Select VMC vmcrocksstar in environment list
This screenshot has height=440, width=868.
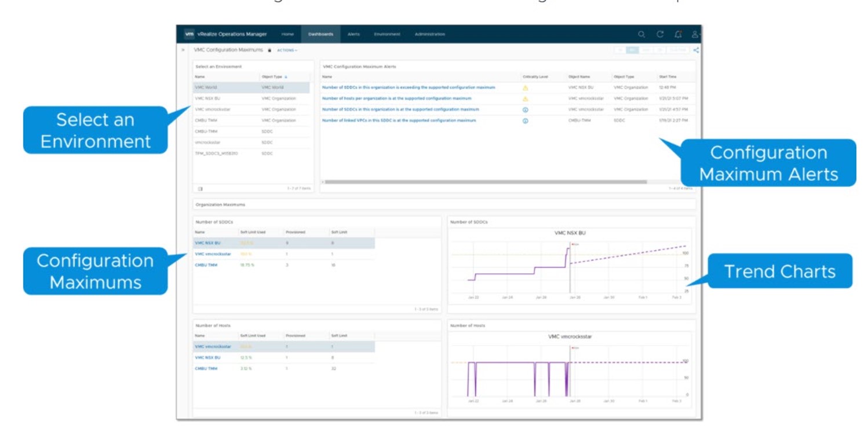click(251, 109)
